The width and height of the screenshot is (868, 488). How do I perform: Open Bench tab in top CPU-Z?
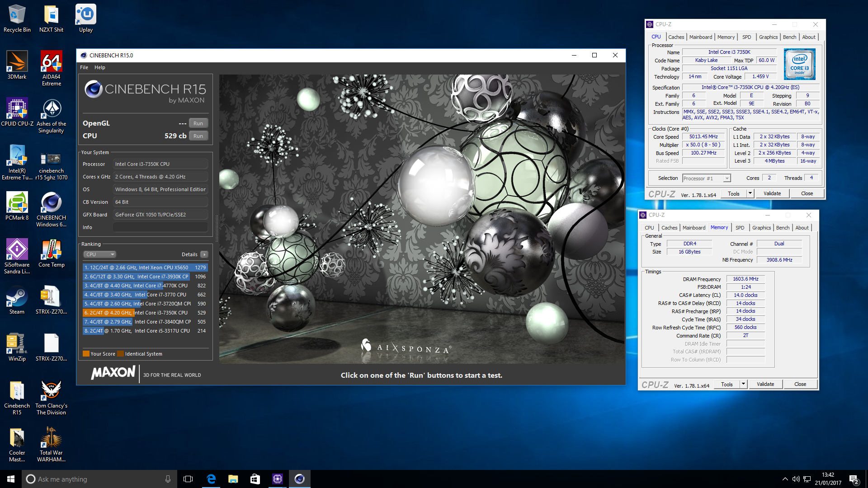pyautogui.click(x=789, y=37)
